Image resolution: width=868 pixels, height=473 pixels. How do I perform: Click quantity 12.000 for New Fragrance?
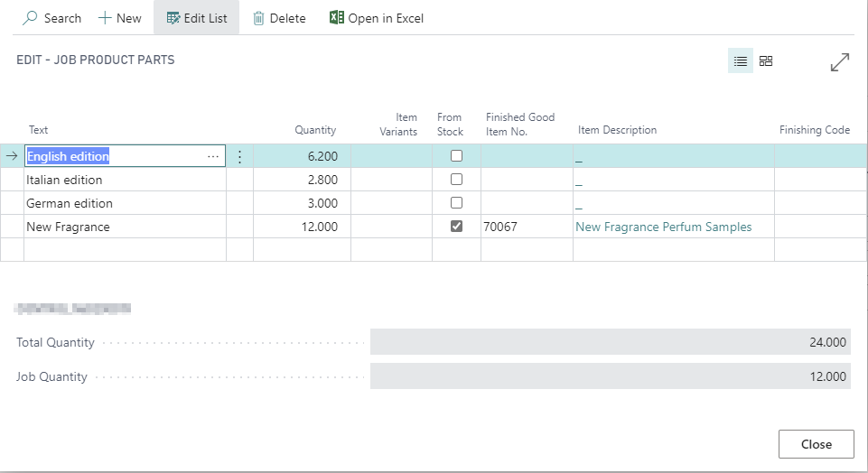pos(302,227)
